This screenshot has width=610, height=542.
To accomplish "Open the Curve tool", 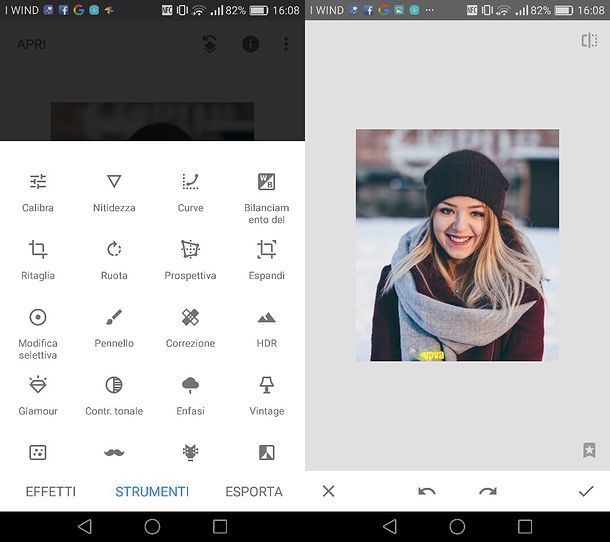I will [190, 193].
